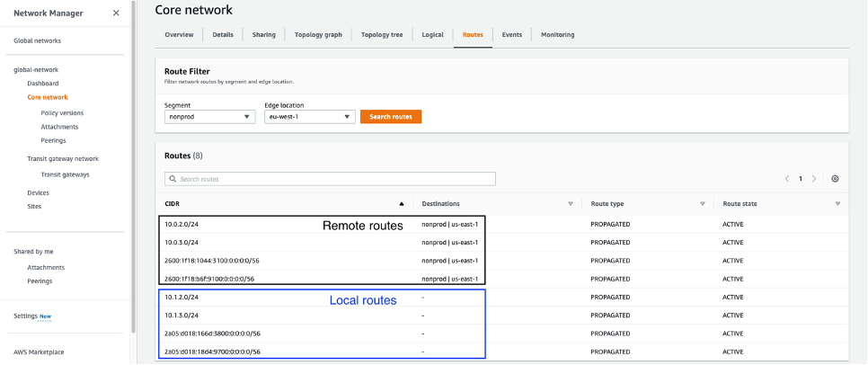
Task: Open Transit gateways in sidebar
Action: [65, 174]
